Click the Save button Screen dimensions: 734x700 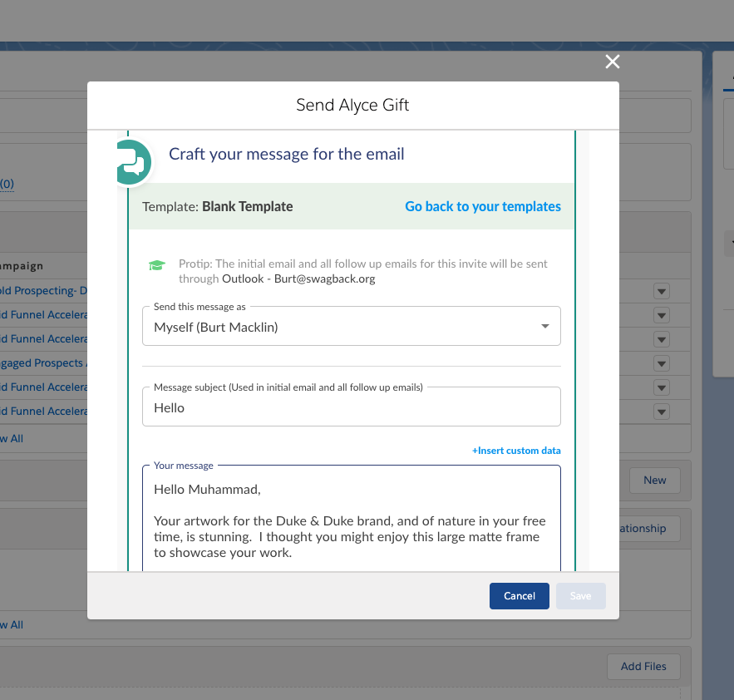(580, 596)
